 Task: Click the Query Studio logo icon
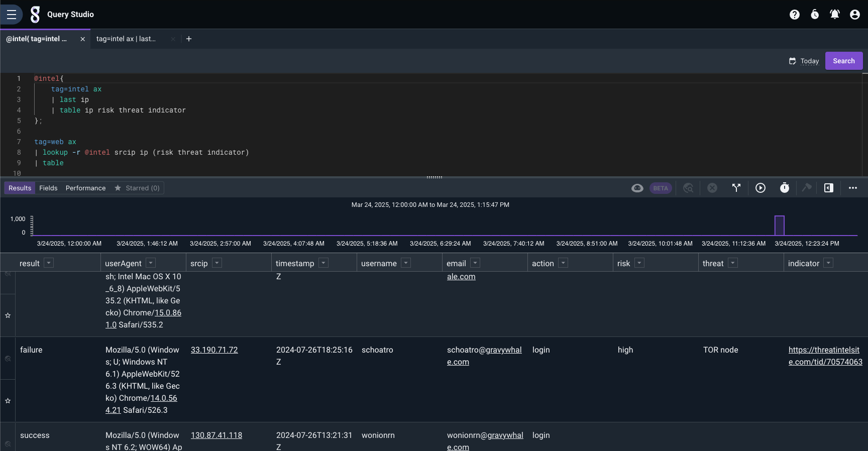pos(35,15)
